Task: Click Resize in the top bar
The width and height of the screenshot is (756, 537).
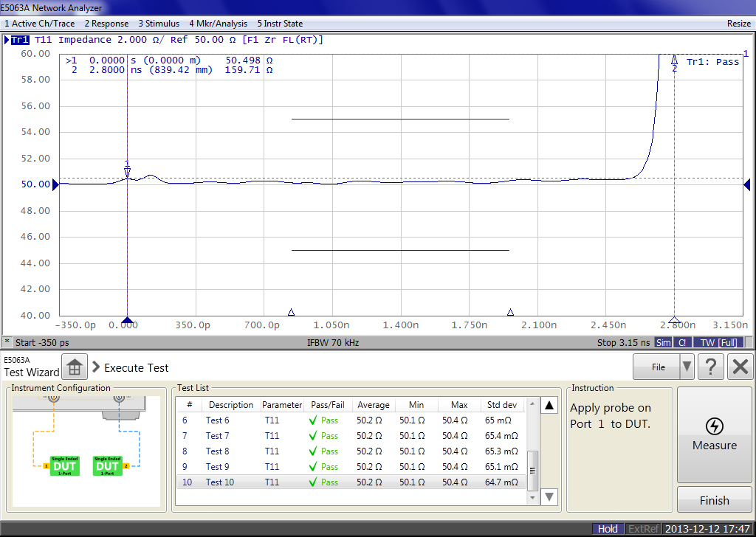Action: point(738,24)
